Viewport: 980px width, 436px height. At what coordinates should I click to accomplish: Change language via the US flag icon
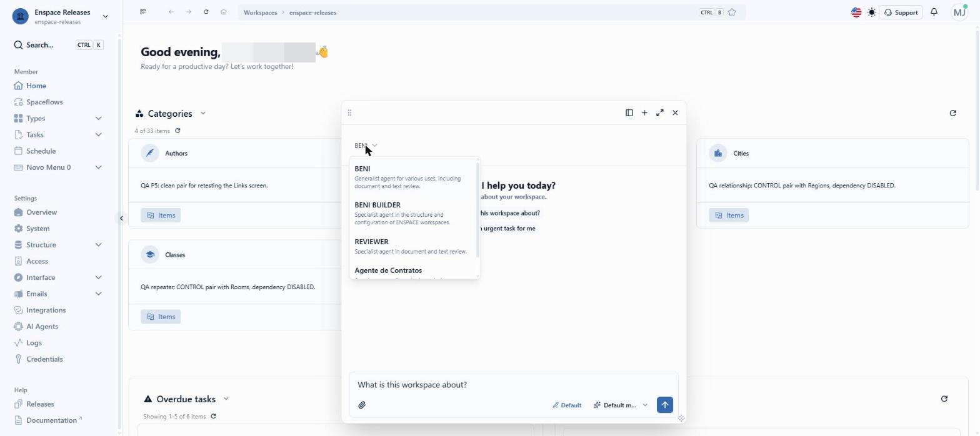[856, 12]
